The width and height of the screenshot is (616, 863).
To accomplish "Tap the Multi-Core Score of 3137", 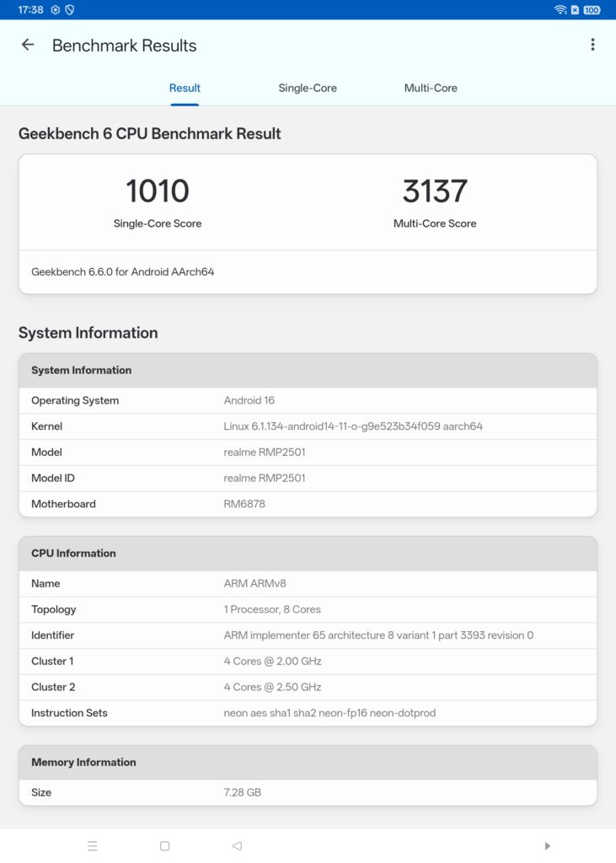I will [x=435, y=190].
